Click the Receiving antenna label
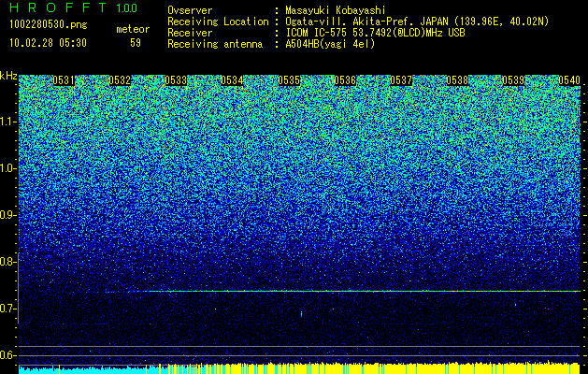This screenshot has width=588, height=374. coord(215,44)
